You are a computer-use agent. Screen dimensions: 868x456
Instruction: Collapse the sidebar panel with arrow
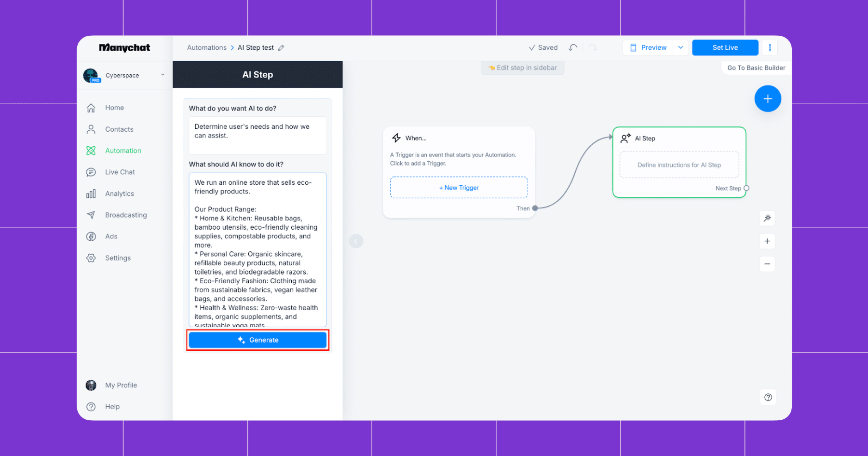[356, 241]
